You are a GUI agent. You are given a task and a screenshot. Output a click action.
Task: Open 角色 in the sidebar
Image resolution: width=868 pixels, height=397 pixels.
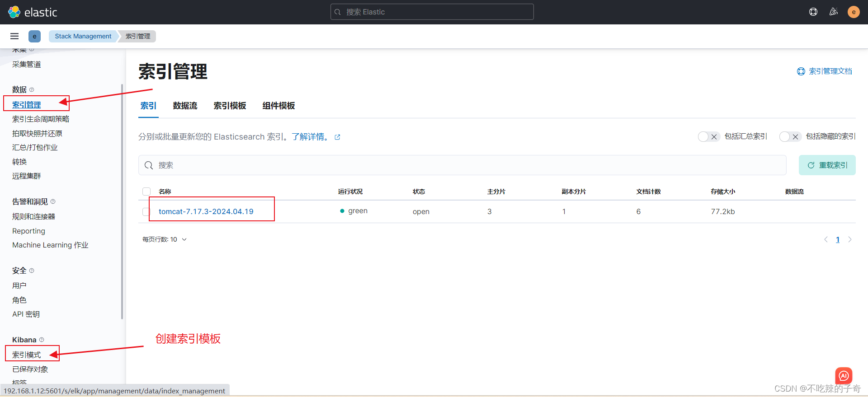(x=19, y=300)
